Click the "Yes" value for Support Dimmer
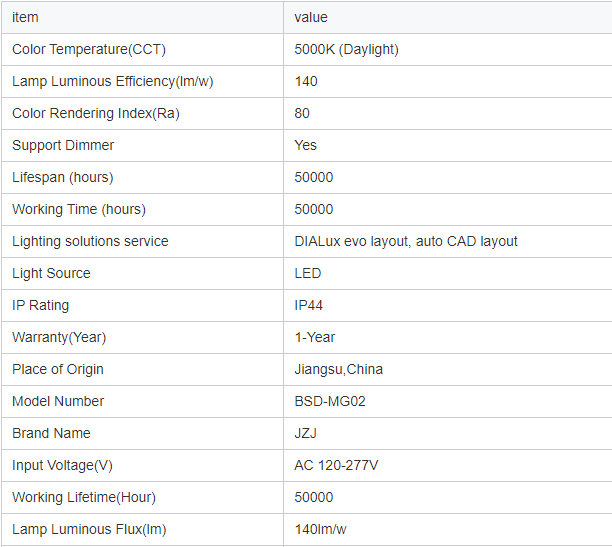Image resolution: width=612 pixels, height=547 pixels. [x=306, y=145]
